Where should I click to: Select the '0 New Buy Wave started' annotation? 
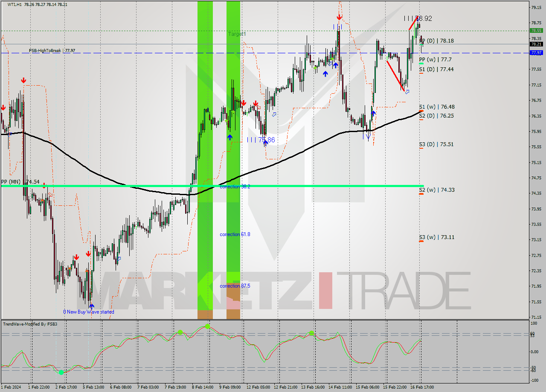pos(89,312)
